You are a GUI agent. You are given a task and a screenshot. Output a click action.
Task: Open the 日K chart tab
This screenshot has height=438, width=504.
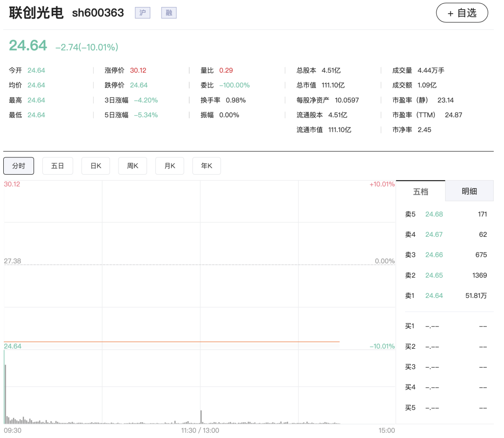[96, 166]
